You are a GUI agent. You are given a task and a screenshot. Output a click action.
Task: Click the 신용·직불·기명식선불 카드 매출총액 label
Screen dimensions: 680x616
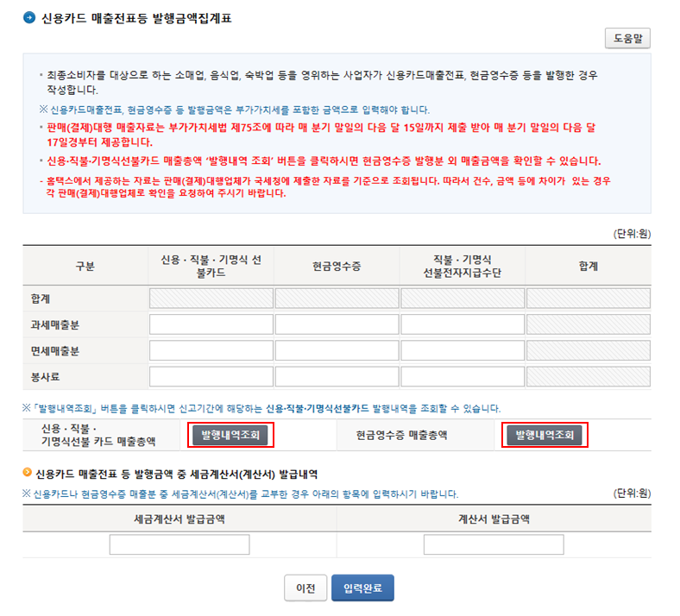pyautogui.click(x=98, y=435)
